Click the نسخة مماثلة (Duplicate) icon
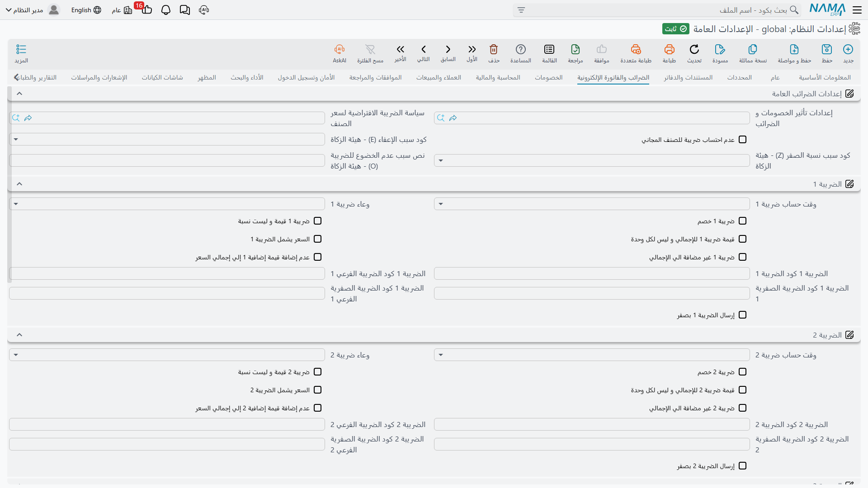 [753, 49]
